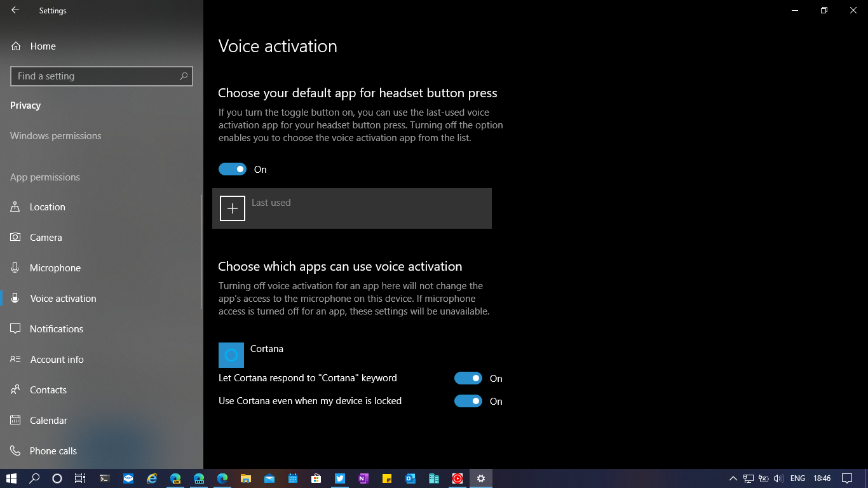Click the Contacts people icon in the sidebar

point(15,390)
